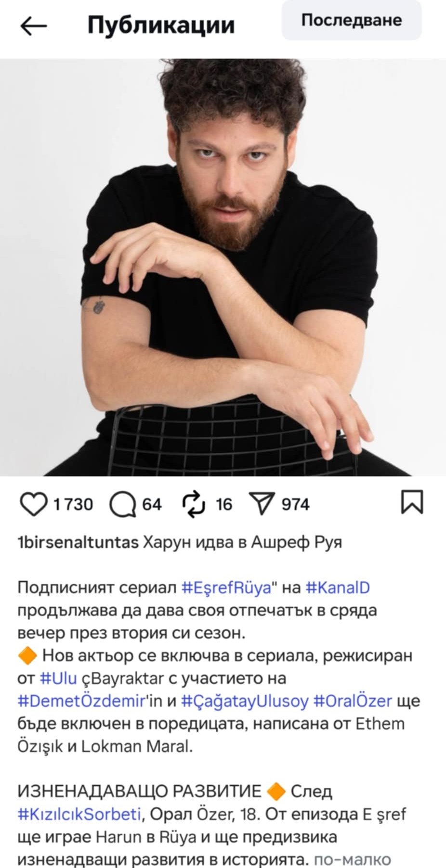Image resolution: width=446 pixels, height=868 pixels.
Task: View the 64 comments count
Action: pyautogui.click(x=152, y=504)
